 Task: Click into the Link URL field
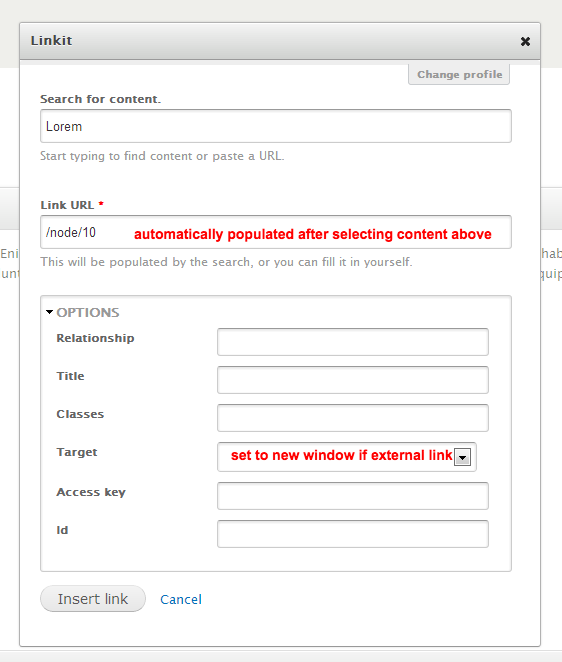276,232
